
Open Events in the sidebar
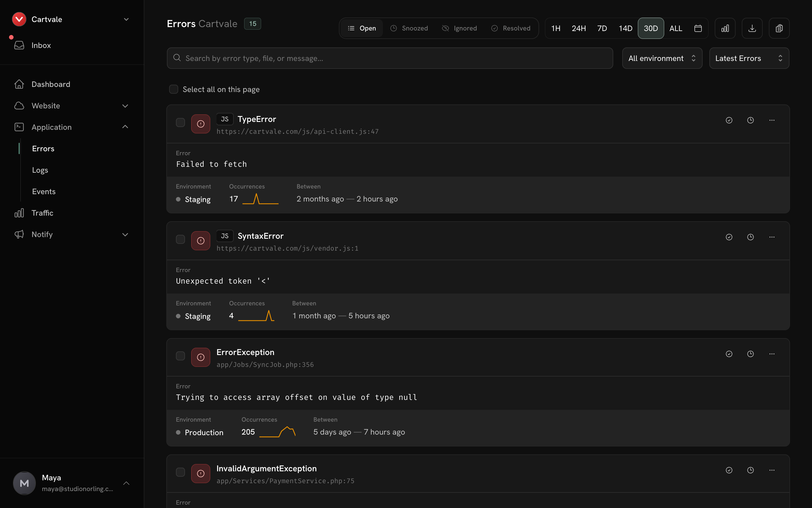pos(44,192)
